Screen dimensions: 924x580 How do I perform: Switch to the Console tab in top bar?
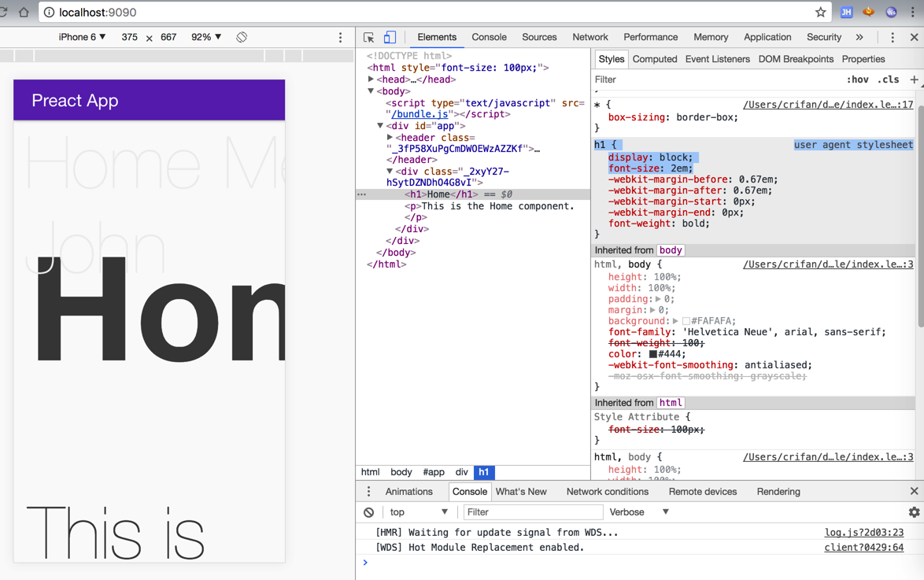point(489,37)
